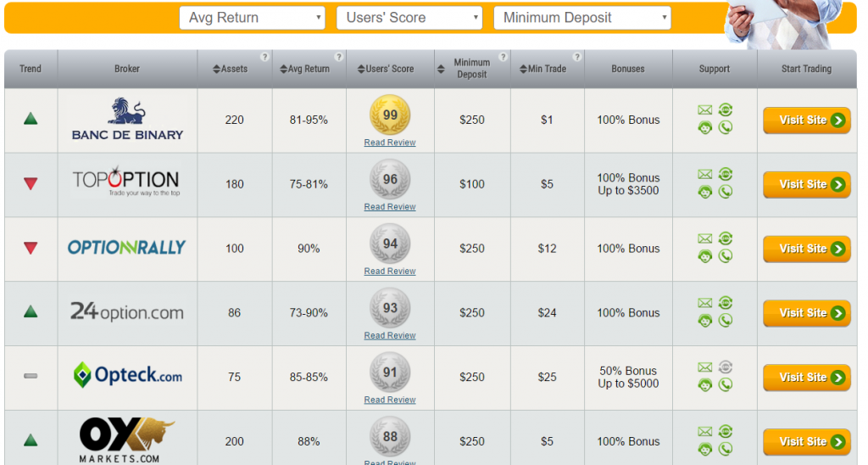
Task: Click the '$100' minimum deposit cell
Action: coord(471,184)
